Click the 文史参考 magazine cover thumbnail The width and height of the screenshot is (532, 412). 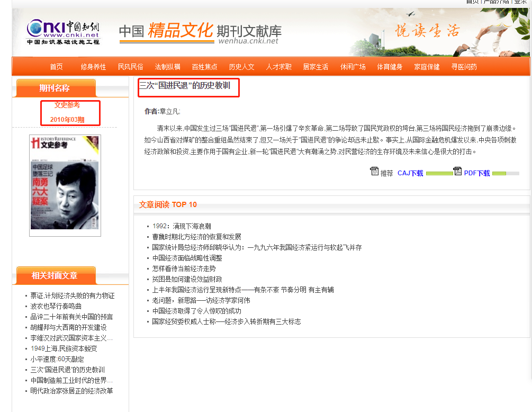[x=65, y=185]
